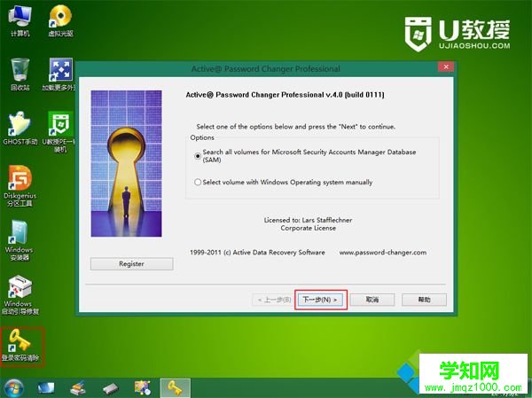The image size is (532, 398).
Task: Click '1999-2011 (c) Active Data Recovery Software' text
Action: pyautogui.click(x=257, y=253)
